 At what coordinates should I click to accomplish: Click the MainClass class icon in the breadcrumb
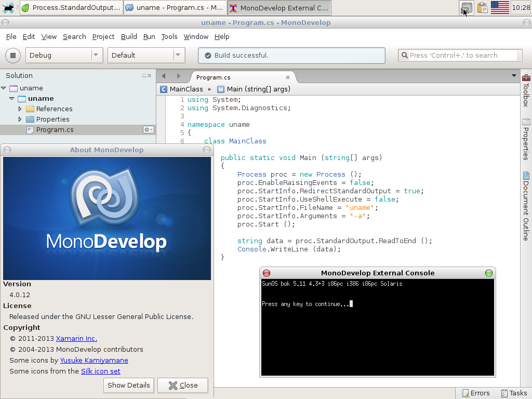[164, 89]
